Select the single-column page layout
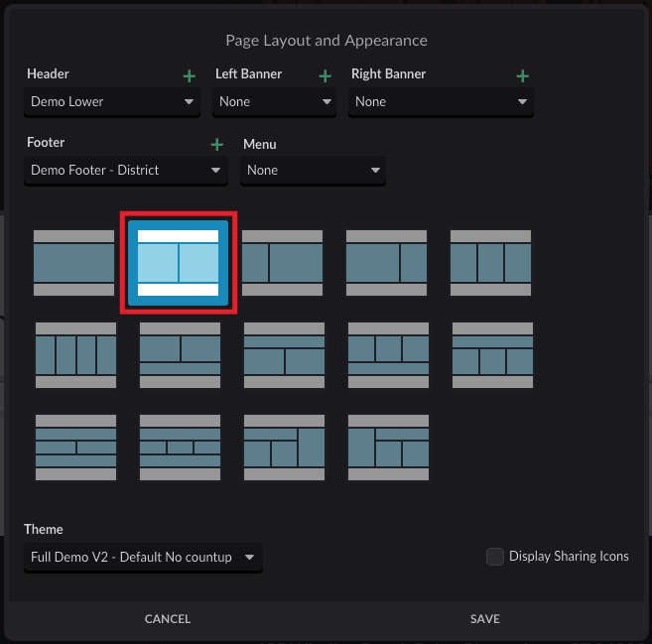This screenshot has height=644, width=652. pos(74,263)
